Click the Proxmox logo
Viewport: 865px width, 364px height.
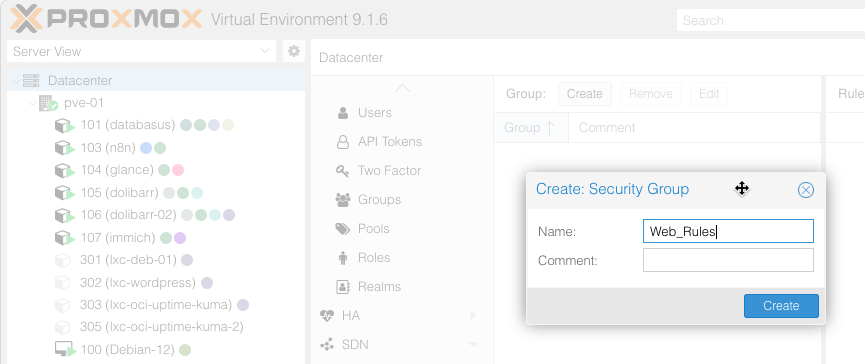point(106,19)
